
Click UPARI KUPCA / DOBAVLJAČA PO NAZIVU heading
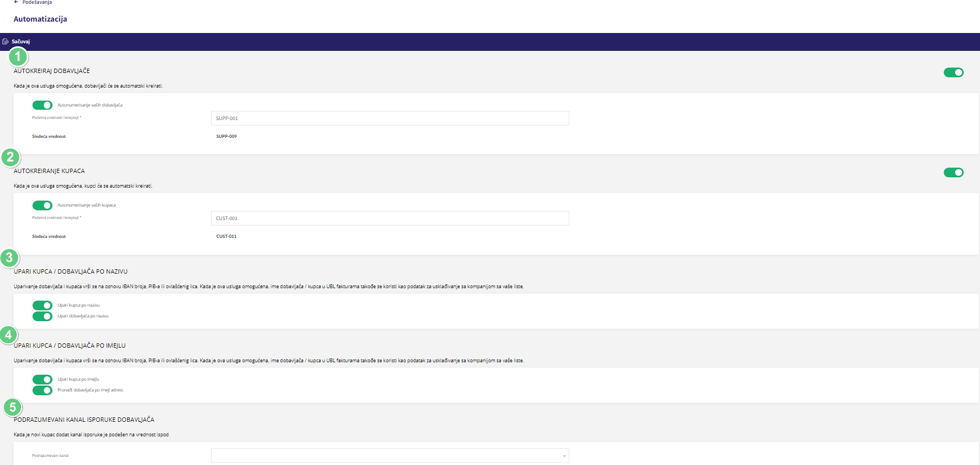pyautogui.click(x=71, y=271)
